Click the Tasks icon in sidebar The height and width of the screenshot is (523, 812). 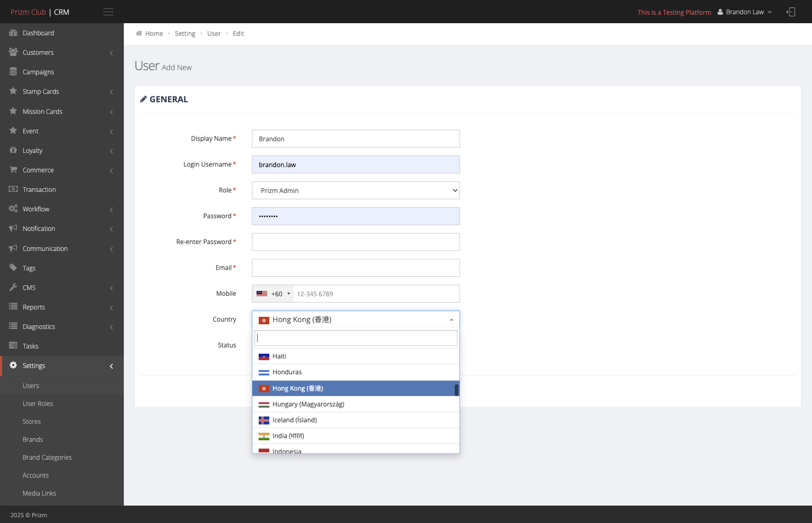click(x=13, y=346)
